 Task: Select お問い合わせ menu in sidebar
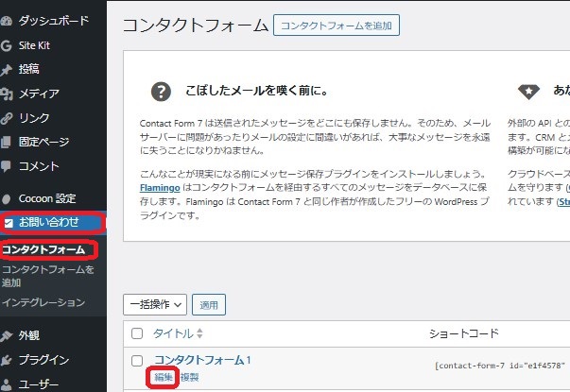[52, 223]
